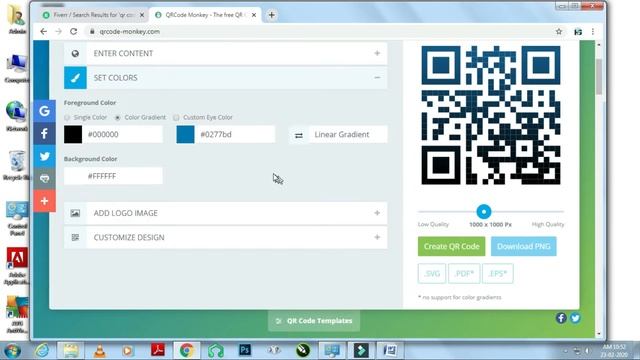This screenshot has width=640, height=360.
Task: Download the QR code as .EPS
Action: pyautogui.click(x=498, y=273)
